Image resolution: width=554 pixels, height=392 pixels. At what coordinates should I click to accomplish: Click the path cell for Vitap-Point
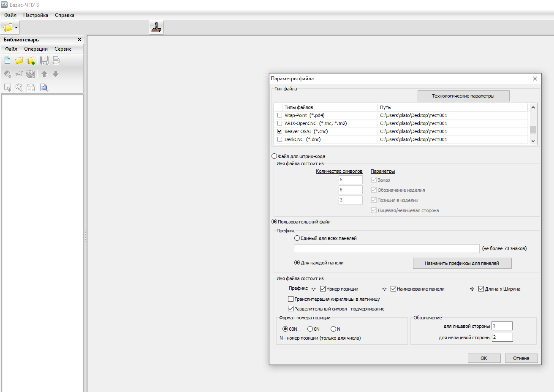click(x=453, y=115)
